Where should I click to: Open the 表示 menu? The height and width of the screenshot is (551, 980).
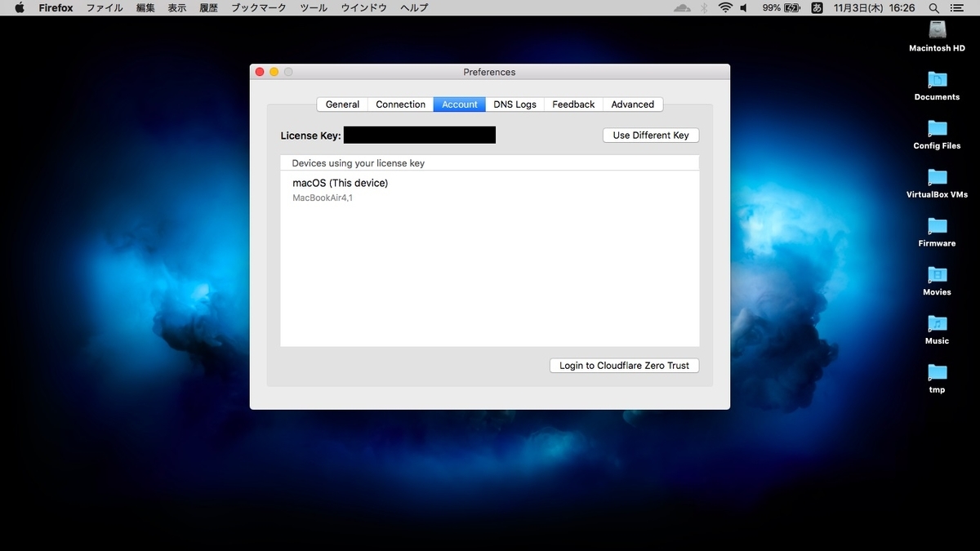(177, 7)
